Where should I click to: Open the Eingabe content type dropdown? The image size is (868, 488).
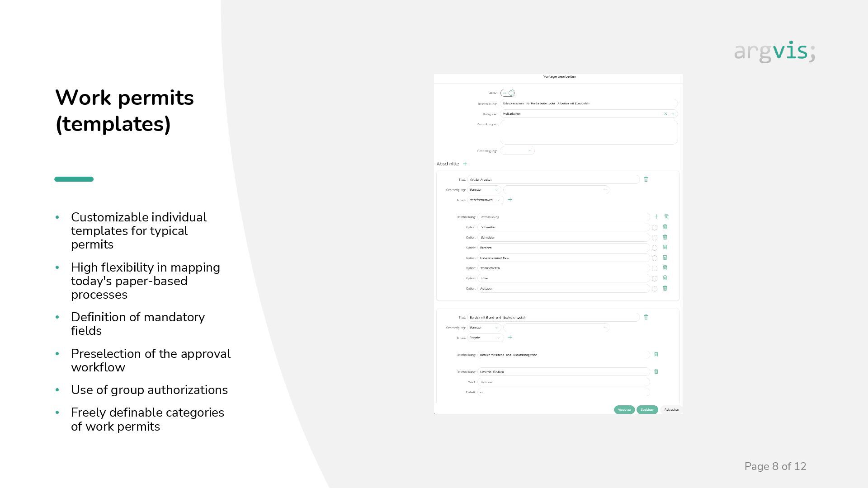point(485,338)
